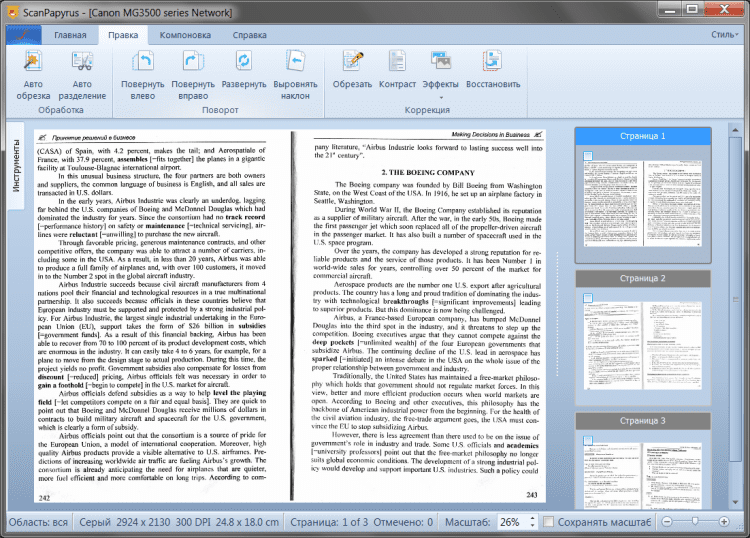This screenshot has width=750, height=538.
Task: Click the Авто обрезка auto-crop icon
Action: [33, 61]
